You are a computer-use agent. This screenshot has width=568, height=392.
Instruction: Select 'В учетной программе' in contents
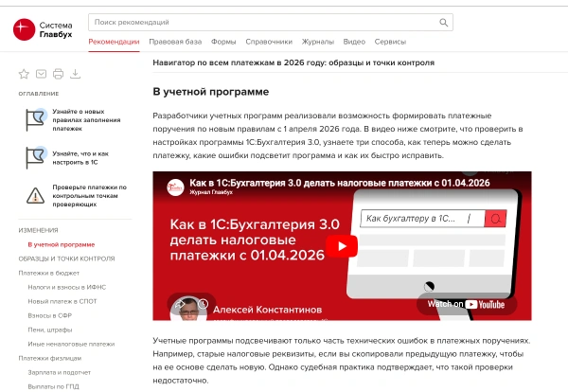pos(62,244)
